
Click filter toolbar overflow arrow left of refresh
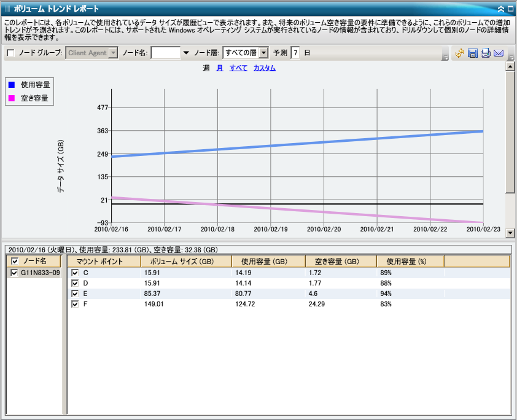coord(445,57)
